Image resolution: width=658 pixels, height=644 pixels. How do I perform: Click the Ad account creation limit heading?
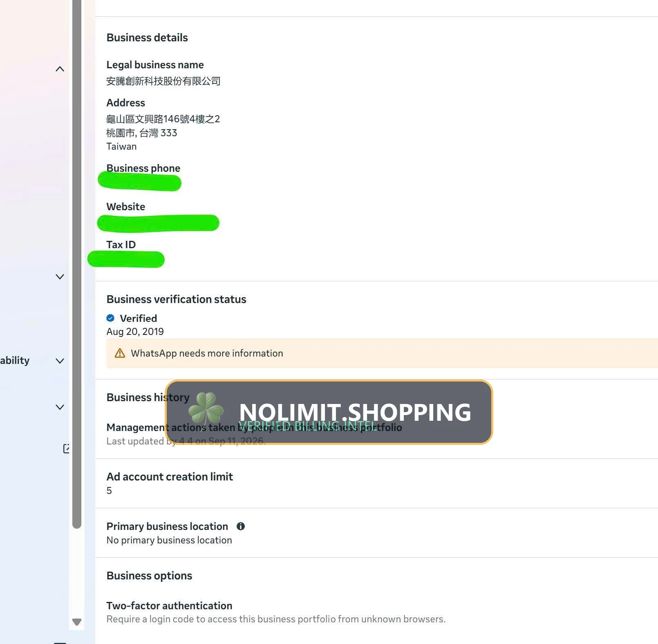[x=170, y=477]
